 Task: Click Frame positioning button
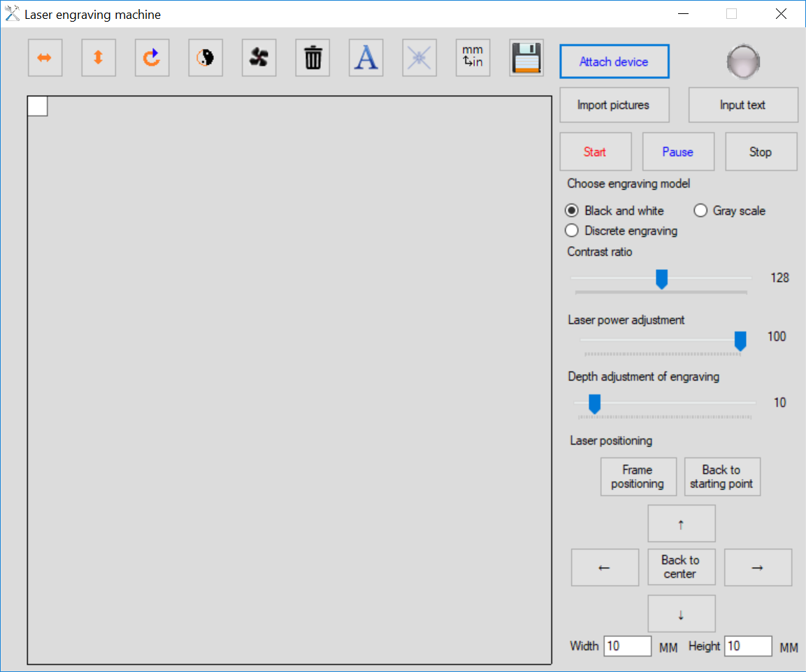coord(638,477)
